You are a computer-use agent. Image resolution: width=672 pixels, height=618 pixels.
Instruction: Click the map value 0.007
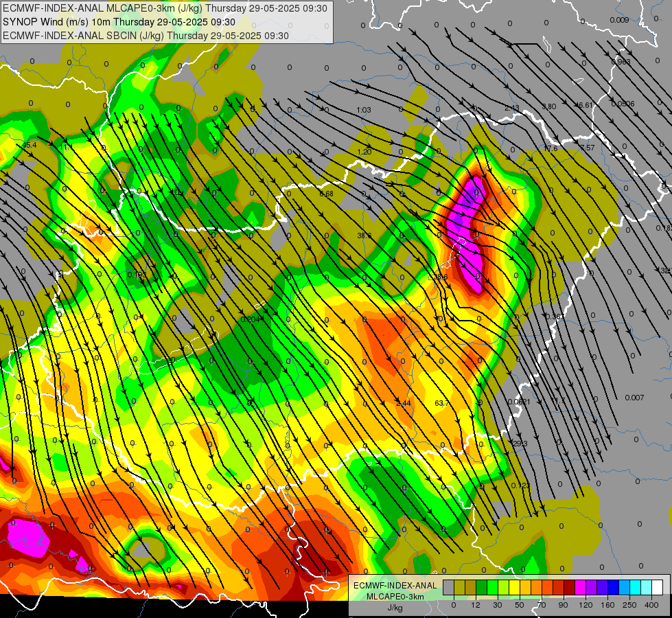[634, 398]
